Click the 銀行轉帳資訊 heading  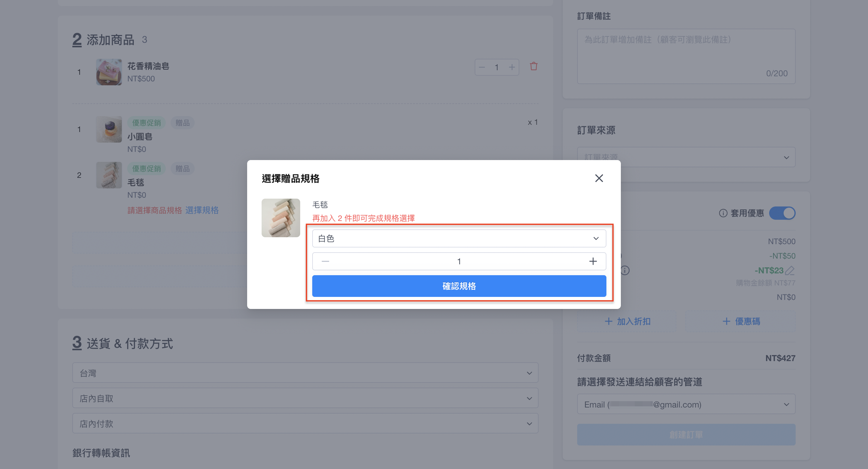[101, 453]
